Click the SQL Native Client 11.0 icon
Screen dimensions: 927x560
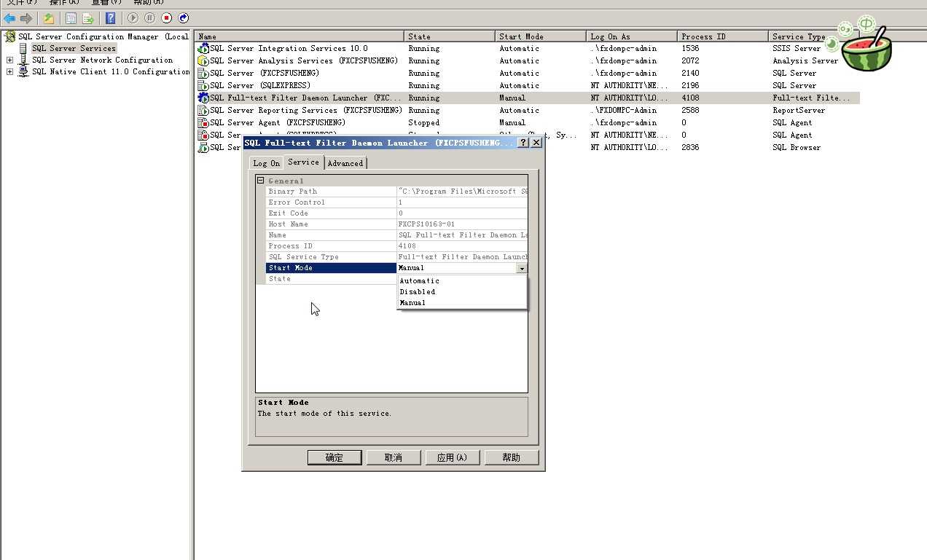click(x=23, y=71)
